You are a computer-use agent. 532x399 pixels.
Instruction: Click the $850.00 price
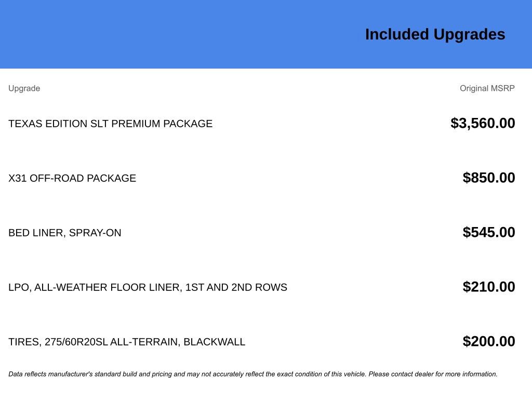pyautogui.click(x=489, y=178)
